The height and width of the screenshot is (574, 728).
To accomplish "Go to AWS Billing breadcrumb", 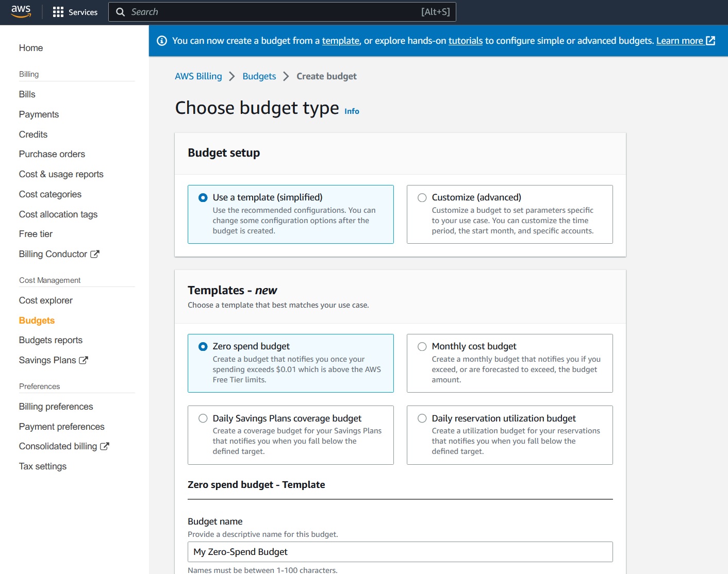I will click(x=198, y=76).
